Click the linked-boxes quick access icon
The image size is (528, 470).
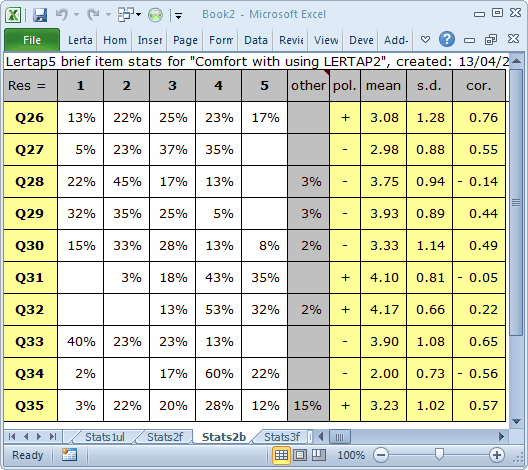[125, 14]
